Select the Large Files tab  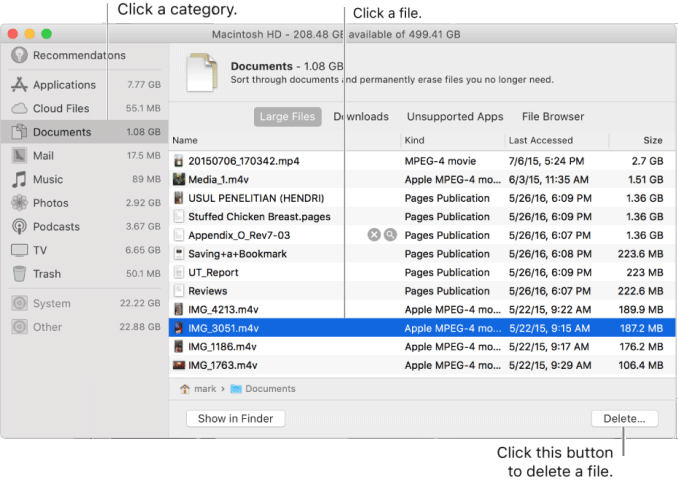(288, 116)
